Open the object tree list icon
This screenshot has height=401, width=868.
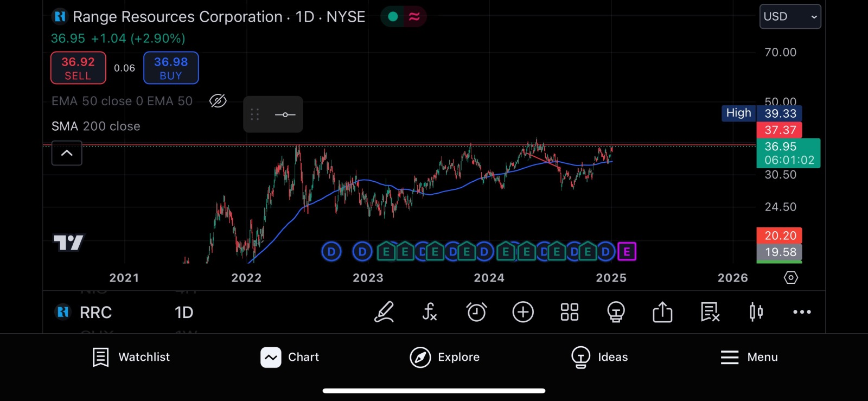710,312
